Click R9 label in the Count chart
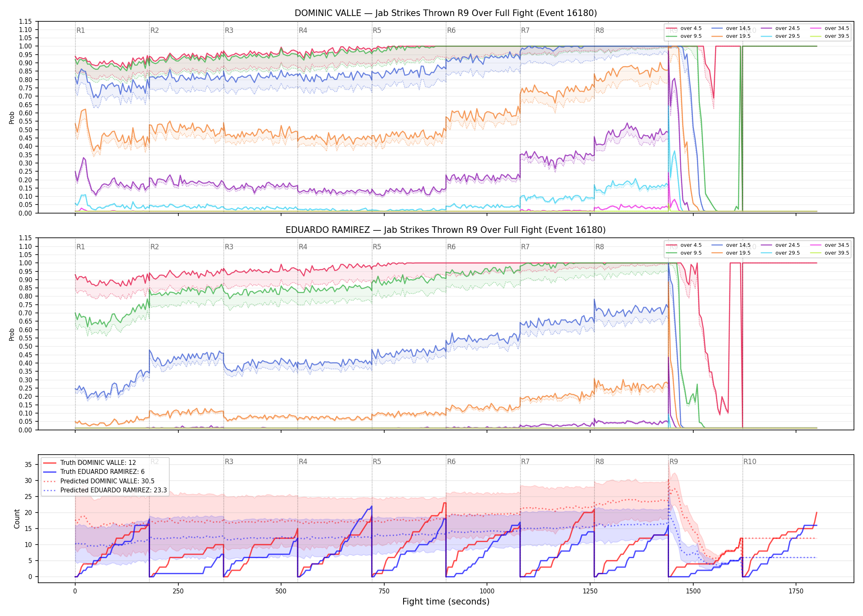Image resolution: width=863 pixels, height=616 pixels. (x=674, y=462)
